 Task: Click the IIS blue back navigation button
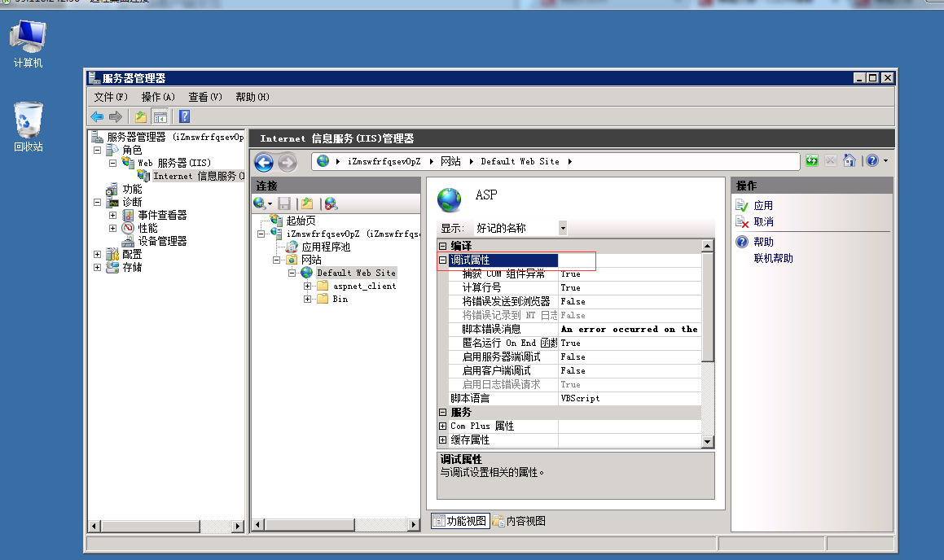pos(264,162)
